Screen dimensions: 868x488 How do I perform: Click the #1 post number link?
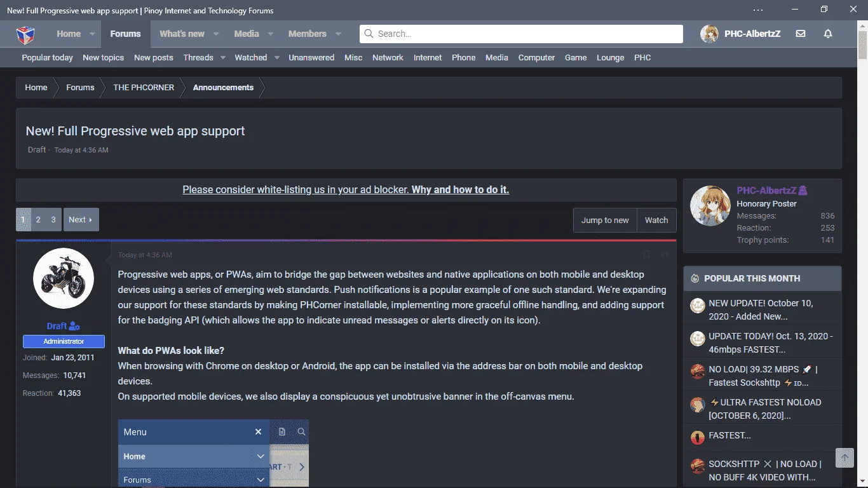[x=665, y=255]
